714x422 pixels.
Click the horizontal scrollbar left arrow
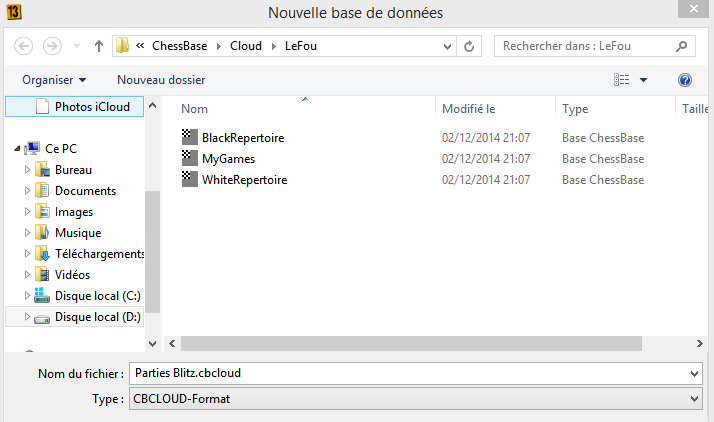(172, 344)
